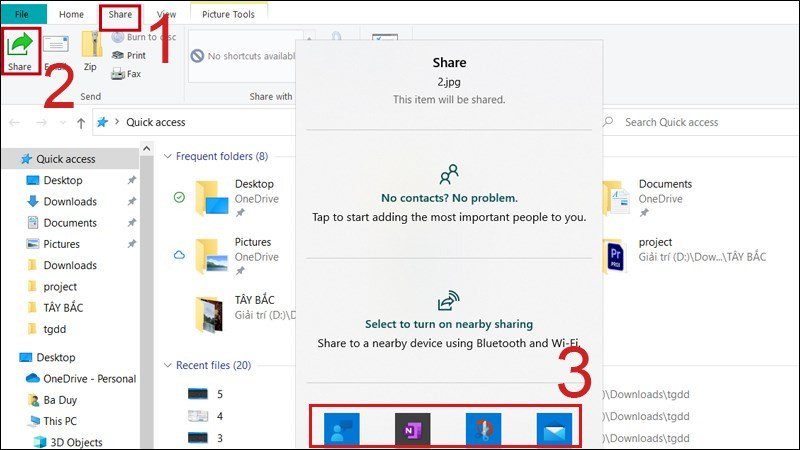800x450 pixels.
Task: Navigate back in File Explorer
Action: click(15, 122)
